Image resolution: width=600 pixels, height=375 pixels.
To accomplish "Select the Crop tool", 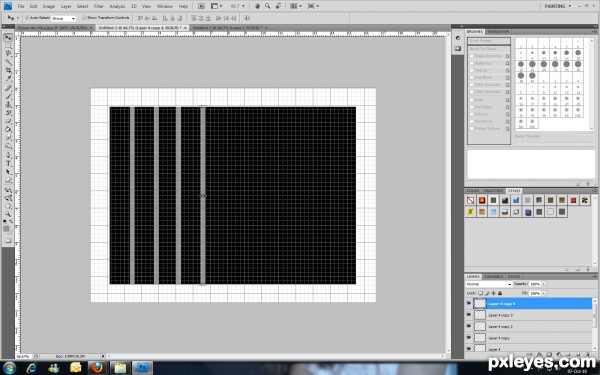I will (x=8, y=70).
